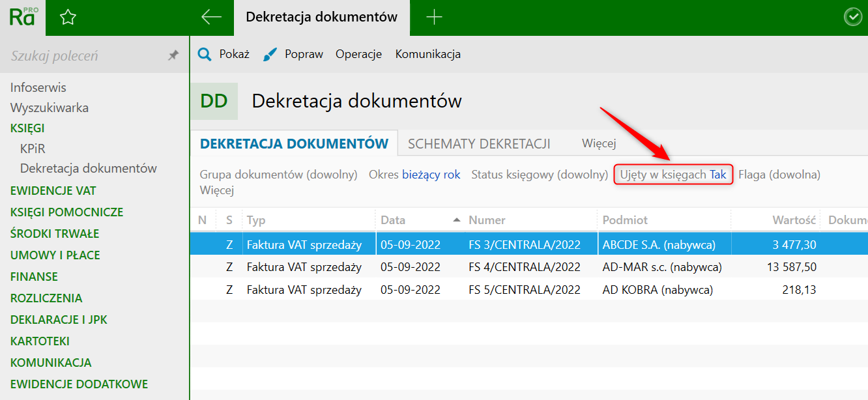This screenshot has width=868, height=400.
Task: Select the DEKRETACJA DOKUMENTÓW tab
Action: tap(295, 143)
